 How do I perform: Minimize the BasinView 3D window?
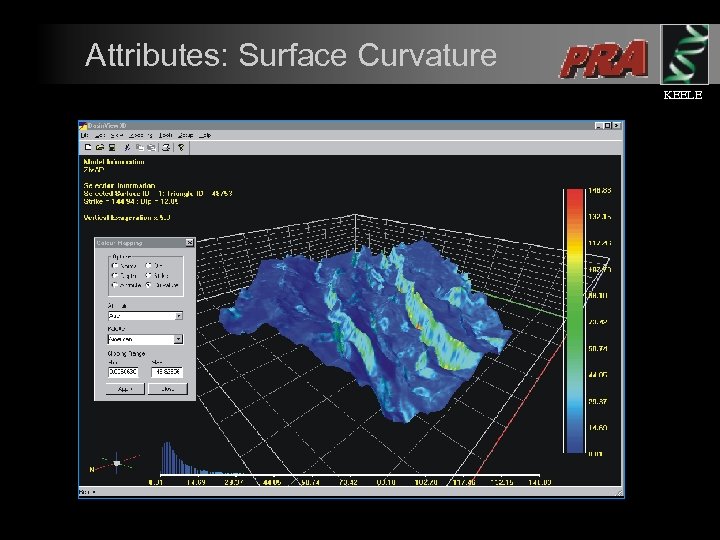(598, 125)
